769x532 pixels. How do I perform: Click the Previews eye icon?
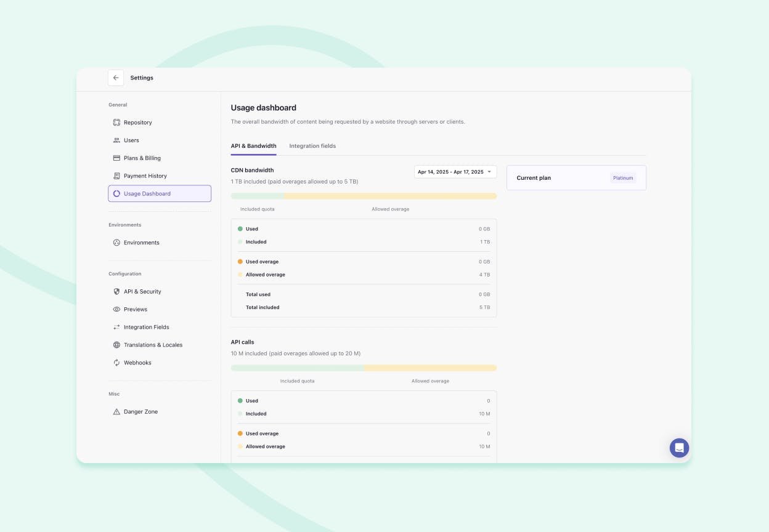116,309
